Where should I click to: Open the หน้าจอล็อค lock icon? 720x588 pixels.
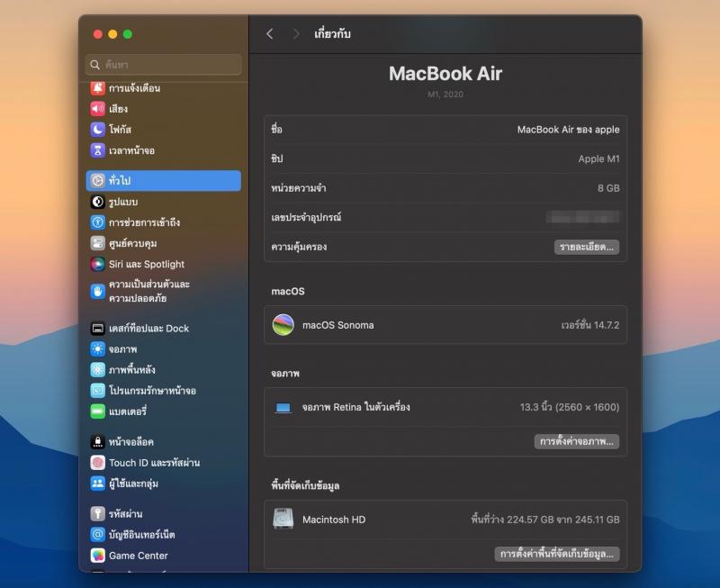tap(97, 442)
